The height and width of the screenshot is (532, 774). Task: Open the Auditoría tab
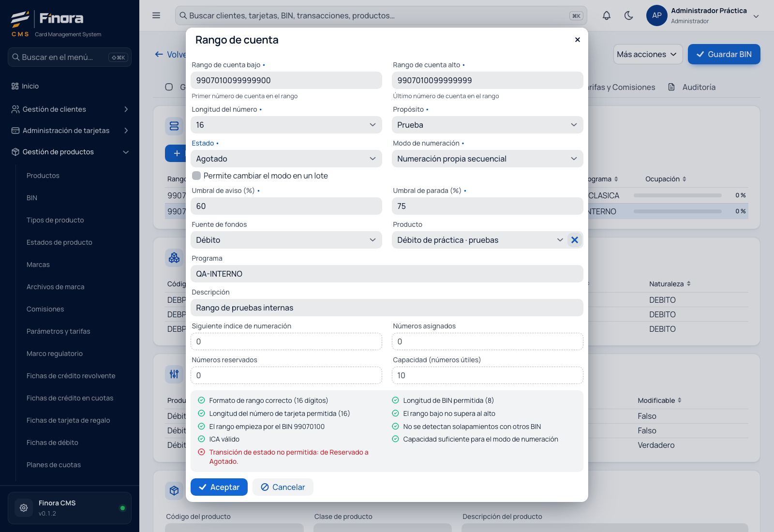pos(691,87)
